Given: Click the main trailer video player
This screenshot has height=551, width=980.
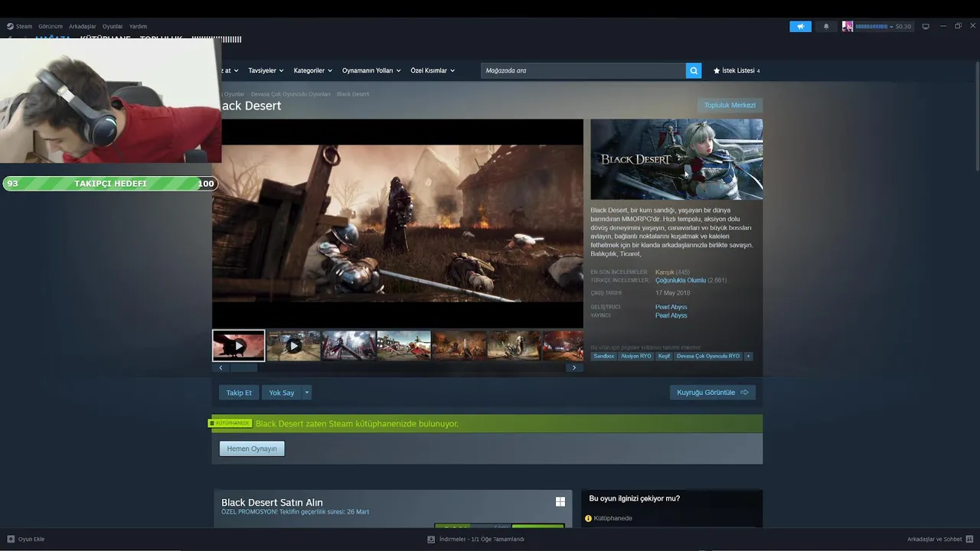Looking at the screenshot, I should click(x=397, y=223).
